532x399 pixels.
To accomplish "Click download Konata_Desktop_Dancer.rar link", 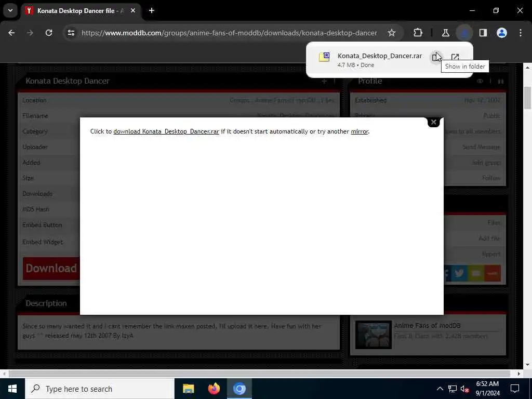I will (x=166, y=131).
